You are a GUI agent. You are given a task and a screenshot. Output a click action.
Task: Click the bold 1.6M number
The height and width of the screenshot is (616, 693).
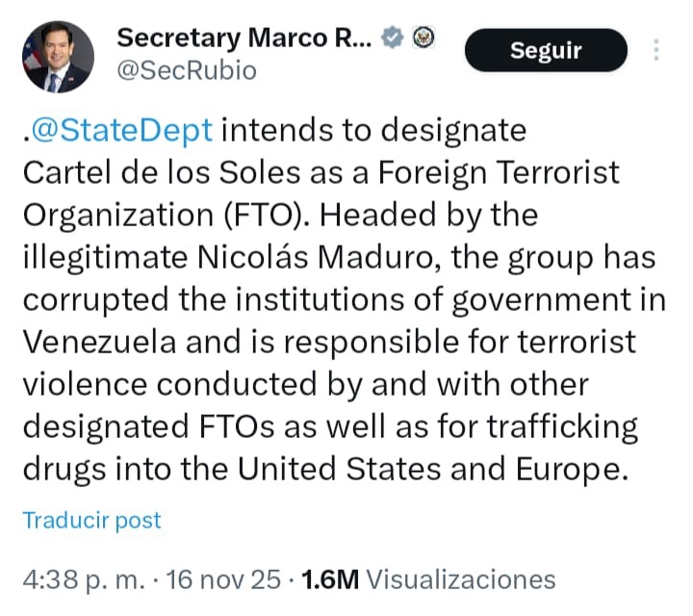(330, 580)
